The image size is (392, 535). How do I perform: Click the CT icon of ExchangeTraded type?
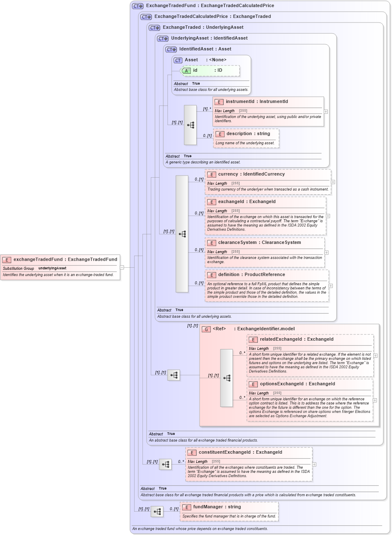tap(155, 28)
